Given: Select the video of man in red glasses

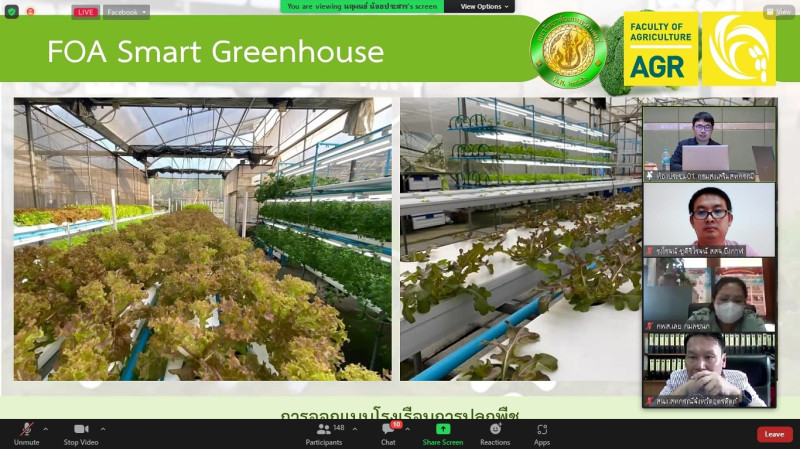Looking at the screenshot, I should 709,219.
